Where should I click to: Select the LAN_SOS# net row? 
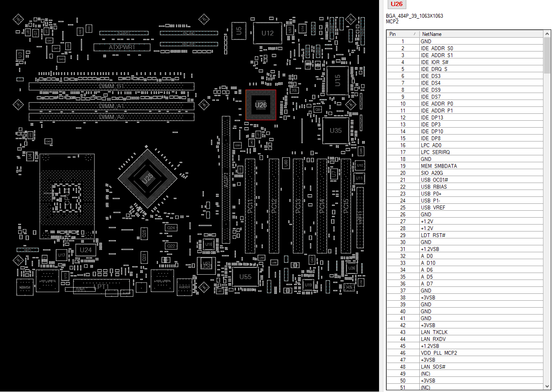(x=465, y=367)
